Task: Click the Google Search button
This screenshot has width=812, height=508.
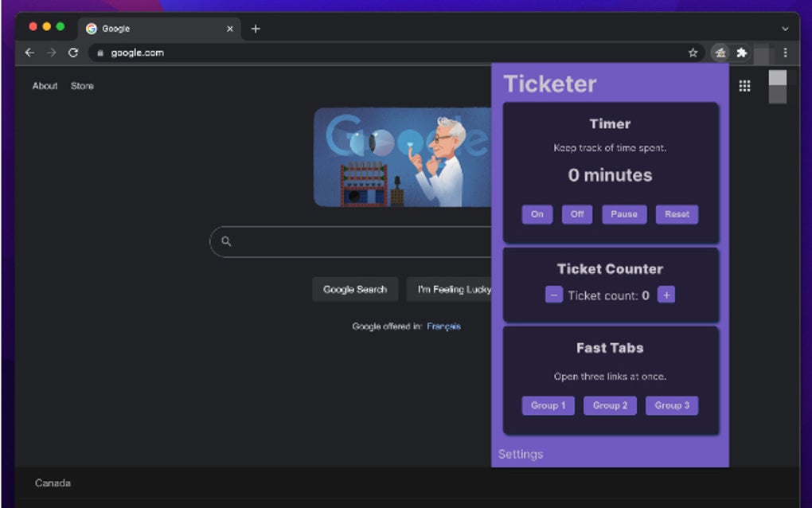Action: click(355, 289)
